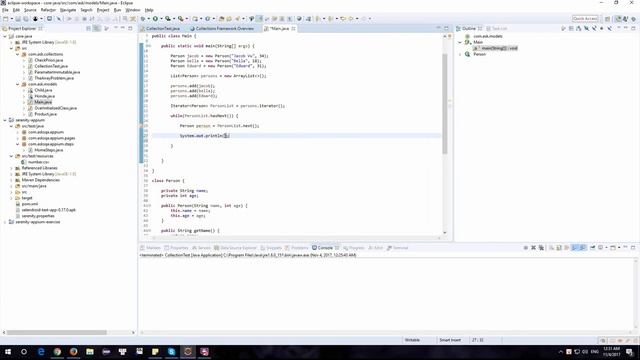Maximize the editor area
Screen dimensions: 640x360
point(447,29)
